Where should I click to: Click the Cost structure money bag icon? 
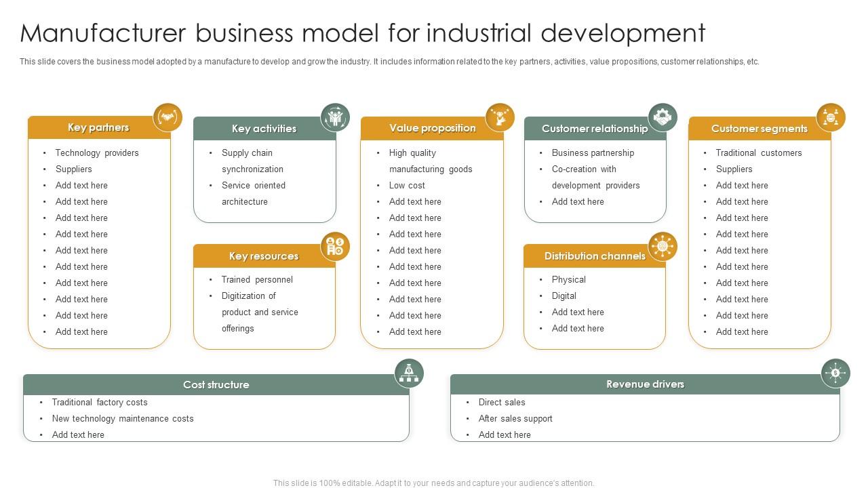pos(409,373)
